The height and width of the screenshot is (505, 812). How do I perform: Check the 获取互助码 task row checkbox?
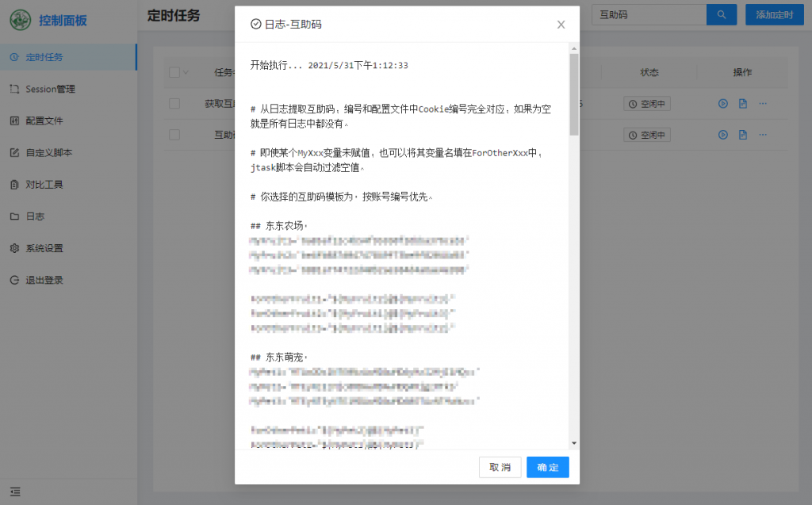click(174, 104)
